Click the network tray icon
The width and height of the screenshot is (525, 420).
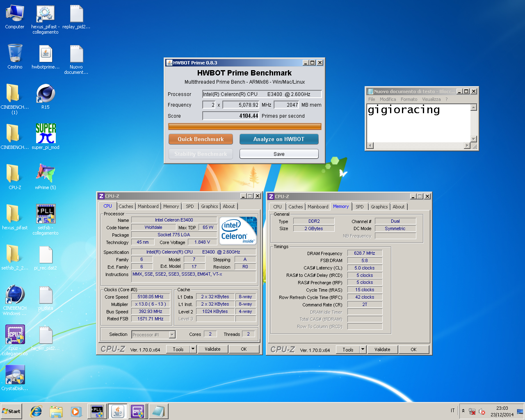point(472,411)
